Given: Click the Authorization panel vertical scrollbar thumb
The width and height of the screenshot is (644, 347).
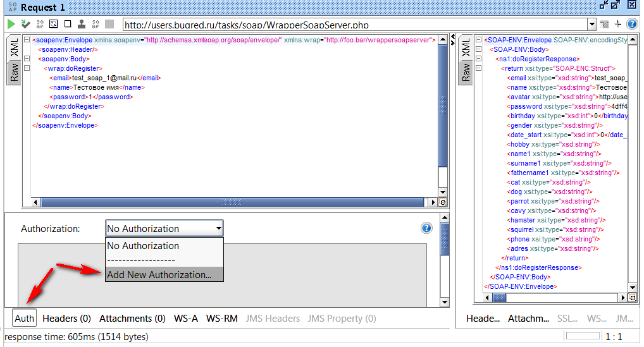Looking at the screenshot, I should coord(444,238).
